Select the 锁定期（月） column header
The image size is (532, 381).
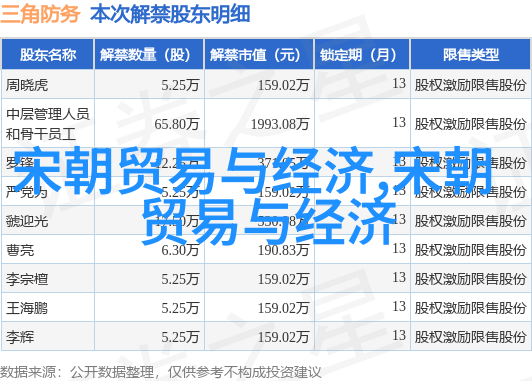point(362,55)
